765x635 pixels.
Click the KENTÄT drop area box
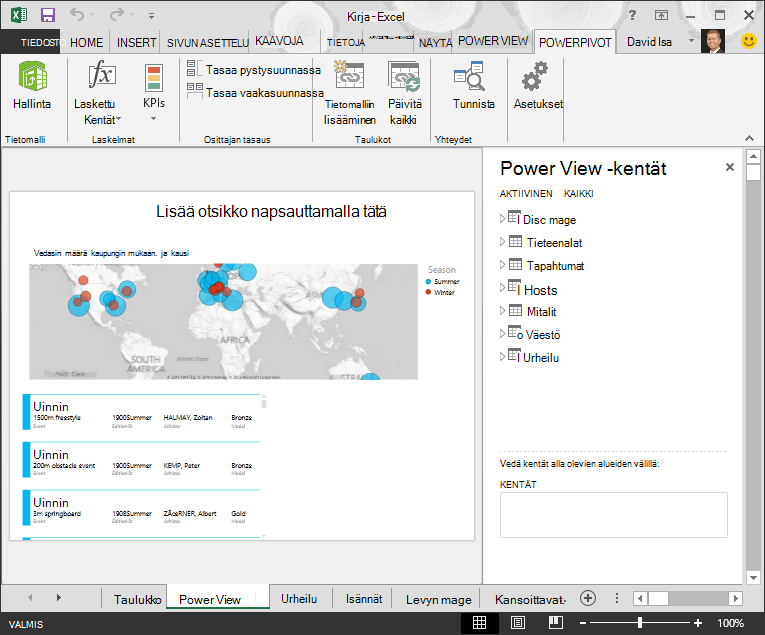613,515
